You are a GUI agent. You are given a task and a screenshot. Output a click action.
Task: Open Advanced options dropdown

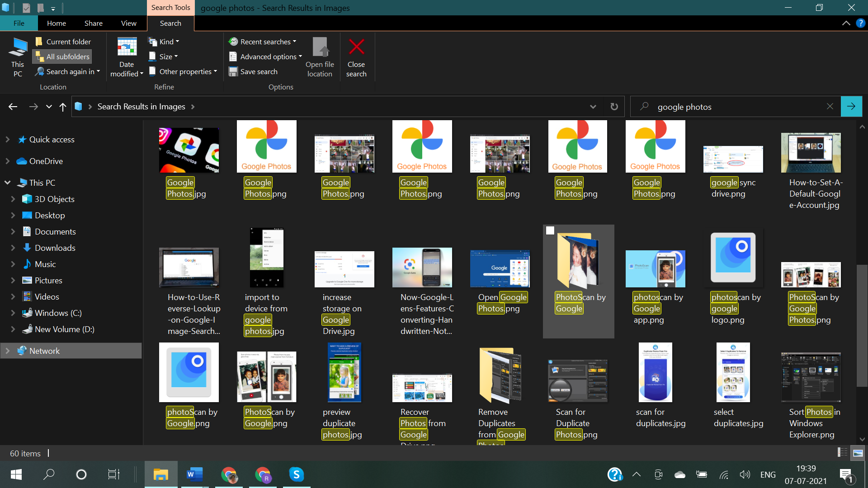[265, 56]
